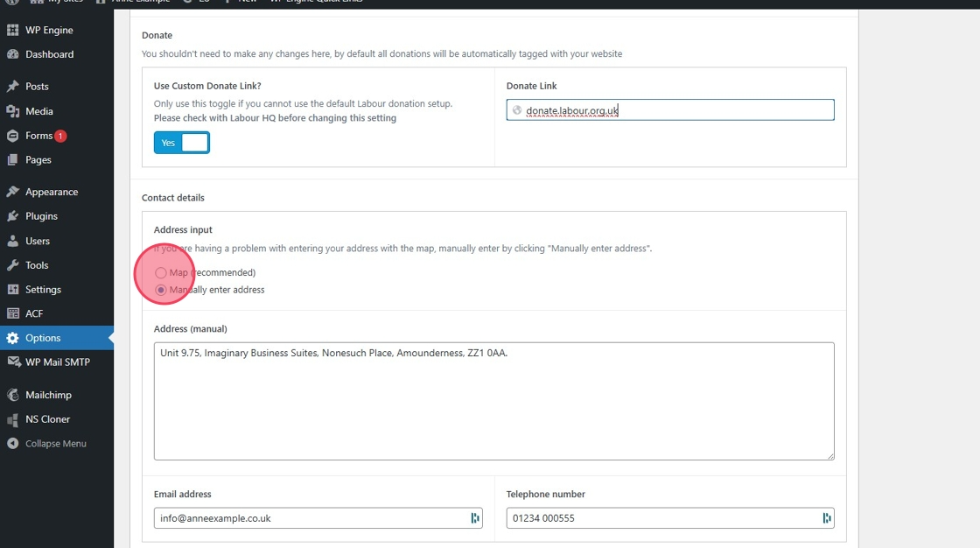Select the Map (recommended) radio button
The height and width of the screenshot is (548, 980).
(161, 273)
